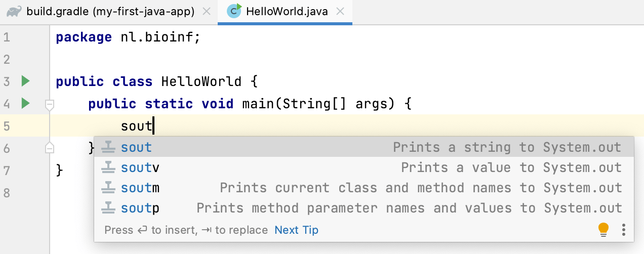Select soutm completion entry
Screen dimensions: 644x254
click(365, 188)
